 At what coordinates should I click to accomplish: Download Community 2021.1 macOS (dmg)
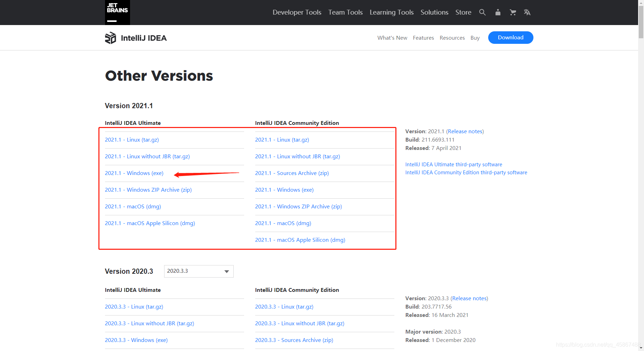click(x=283, y=223)
